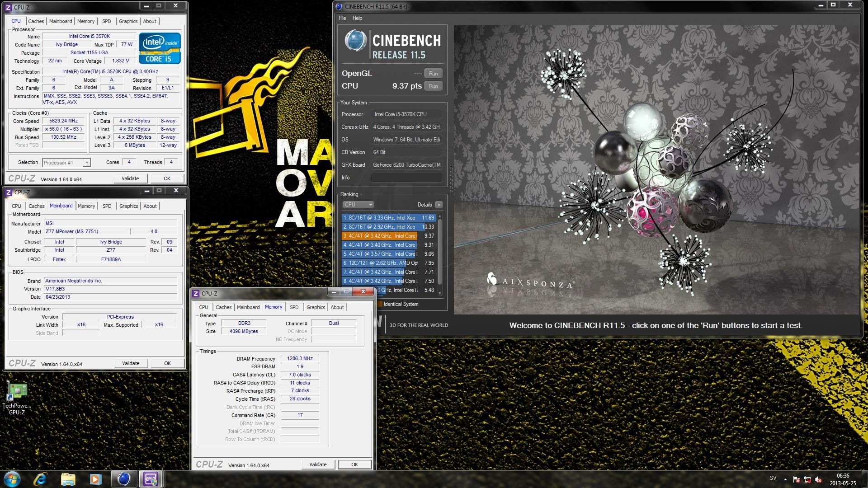
Task: Switch to the Cinebench taskbar icon
Action: tap(123, 479)
